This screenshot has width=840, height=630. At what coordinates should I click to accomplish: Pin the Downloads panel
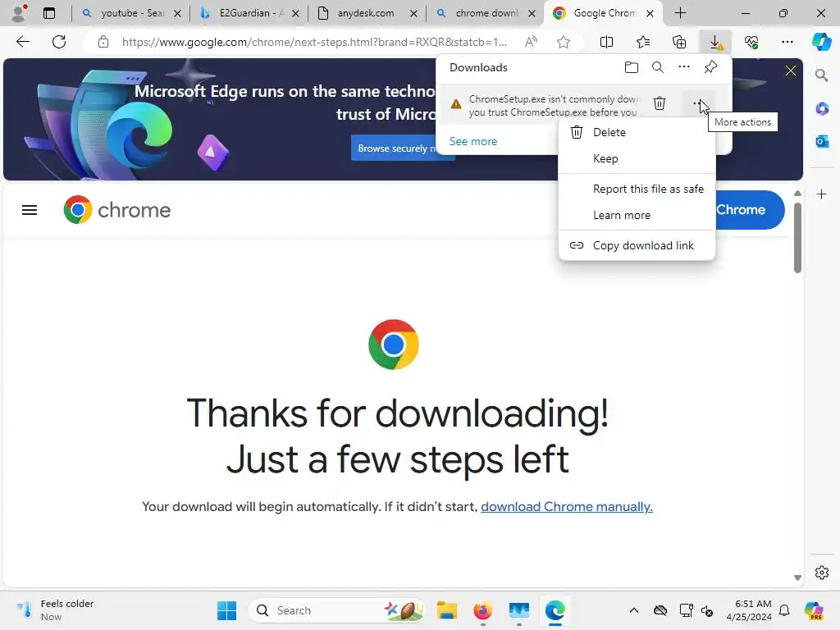pyautogui.click(x=710, y=67)
